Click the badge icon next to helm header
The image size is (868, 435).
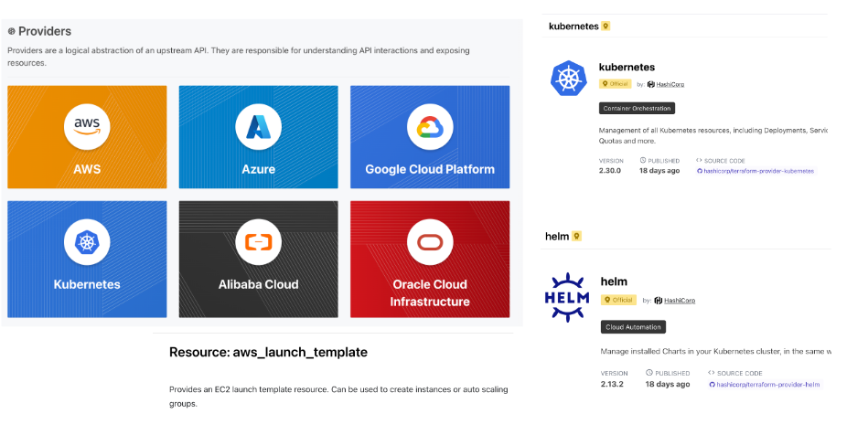[576, 237]
